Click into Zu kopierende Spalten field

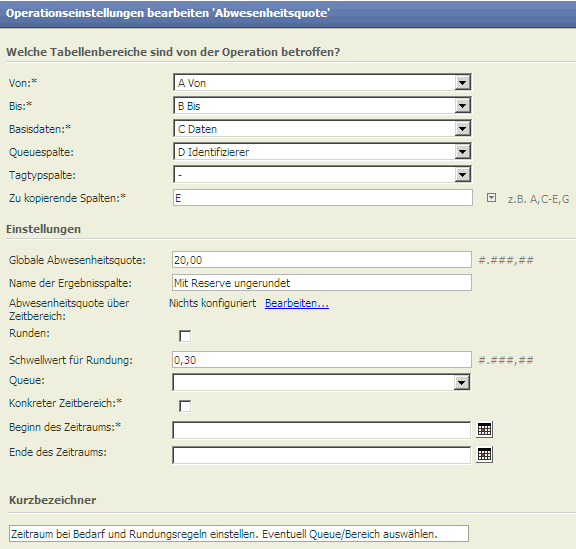(323, 198)
